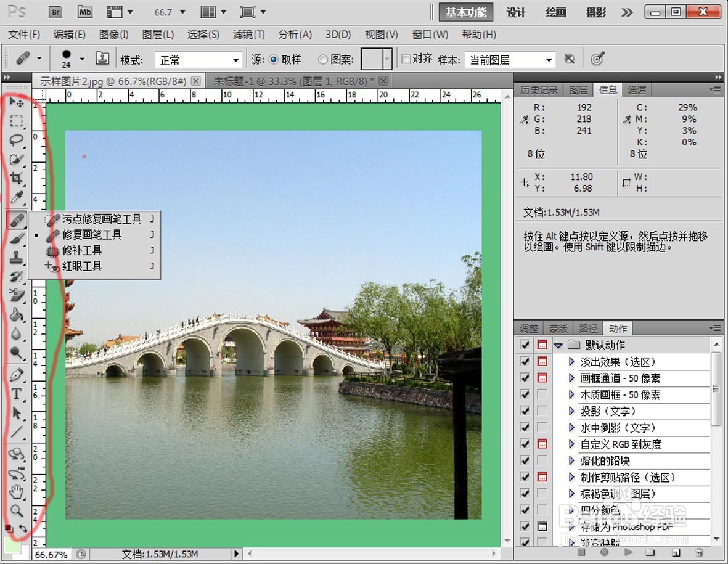Switch to the 通道 tab

[x=637, y=90]
